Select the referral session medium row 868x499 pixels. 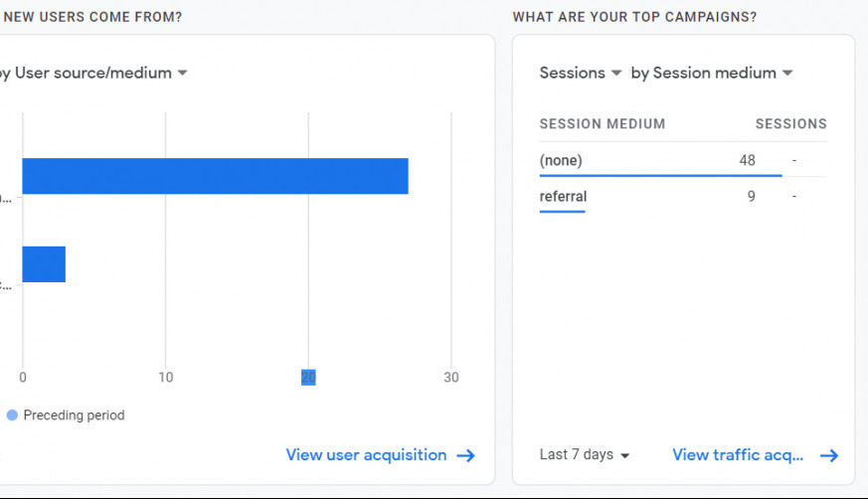[x=563, y=196]
